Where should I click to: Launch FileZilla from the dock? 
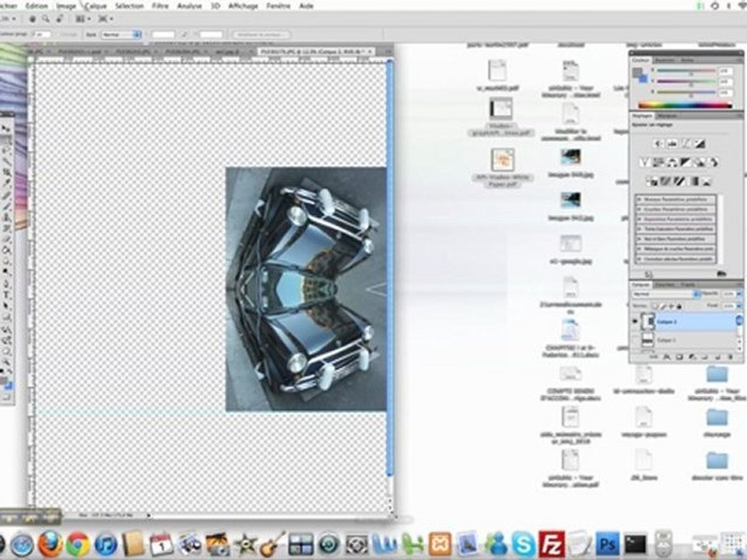coord(552,544)
